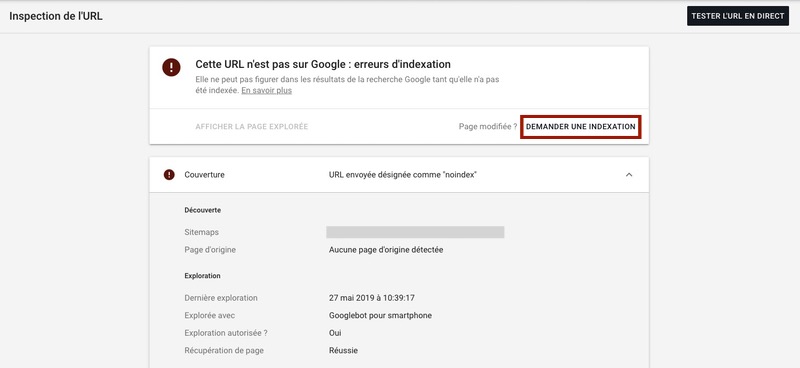Click the 'Page d'origine' label

point(210,250)
